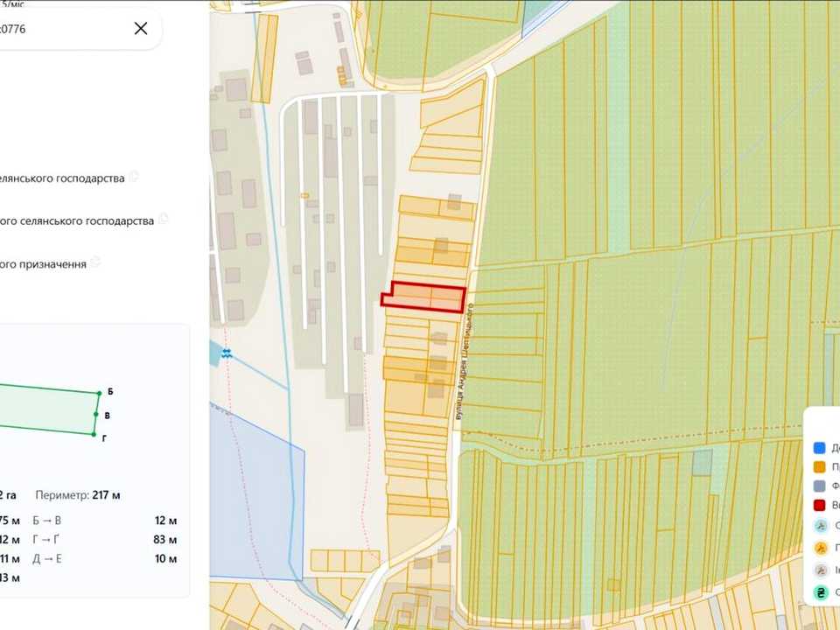Click the blue square legend swatch

click(x=819, y=448)
